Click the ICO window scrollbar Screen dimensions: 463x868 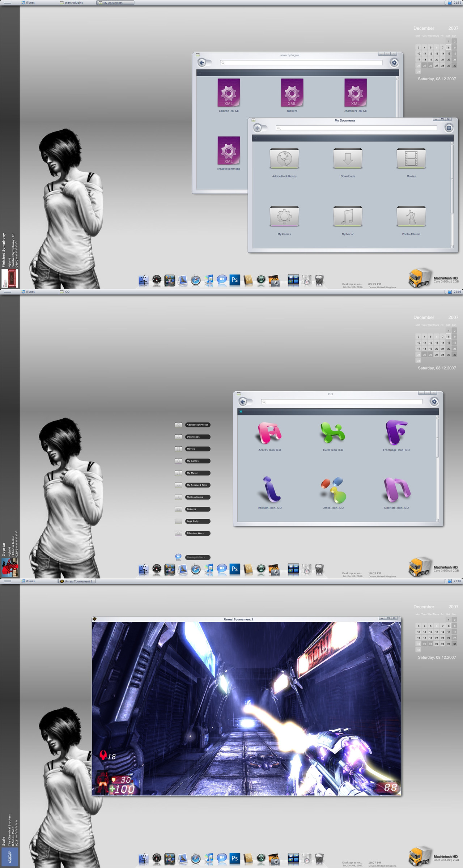pyautogui.click(x=437, y=438)
